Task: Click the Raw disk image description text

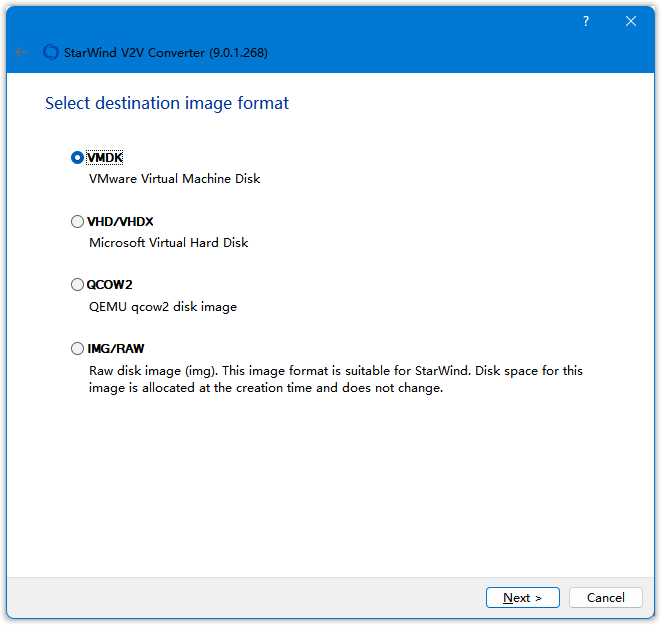Action: (335, 379)
